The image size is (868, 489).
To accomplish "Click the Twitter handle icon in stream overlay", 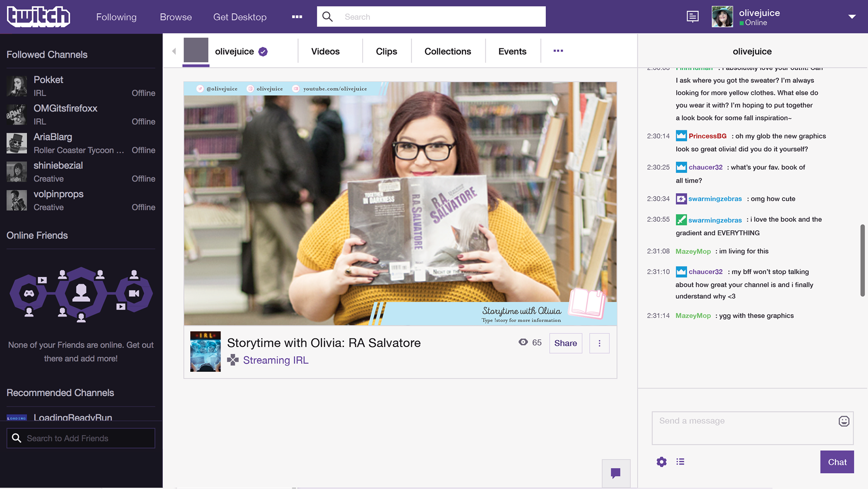I will click(x=200, y=89).
